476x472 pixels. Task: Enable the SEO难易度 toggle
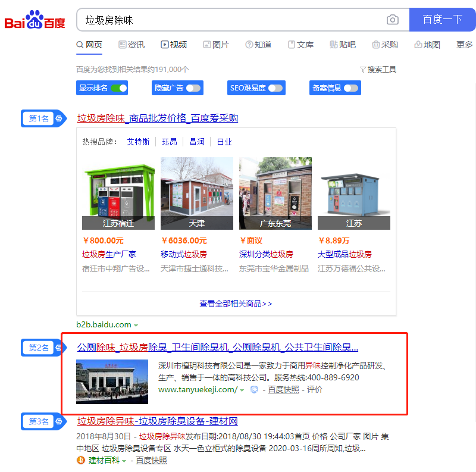click(x=275, y=88)
